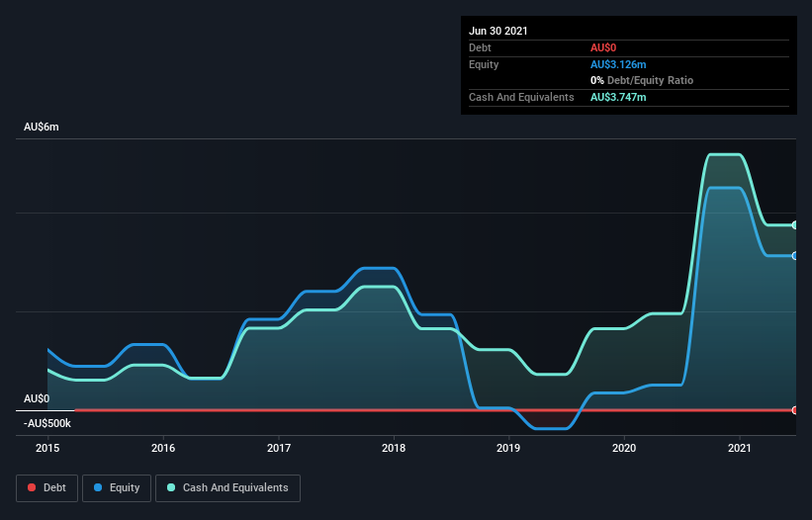Click the Debt value AU$0 in tooltip
Viewport: 812px width, 520px height.
[x=603, y=48]
